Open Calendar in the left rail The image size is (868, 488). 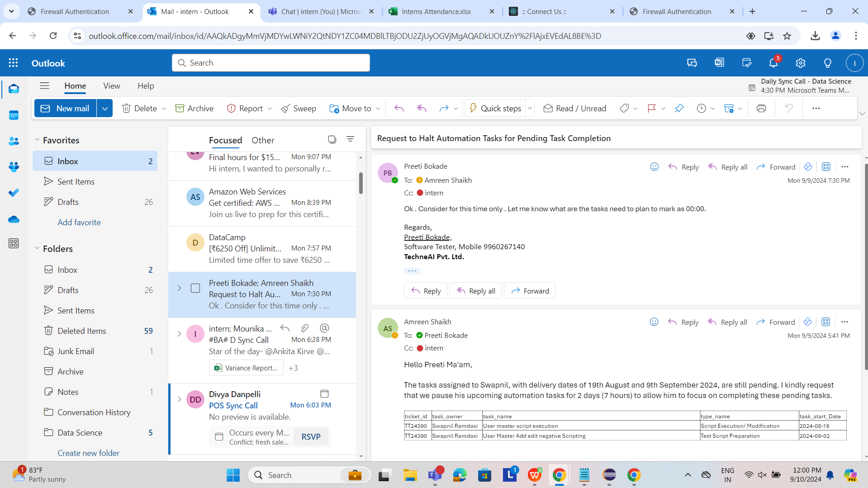(14, 115)
